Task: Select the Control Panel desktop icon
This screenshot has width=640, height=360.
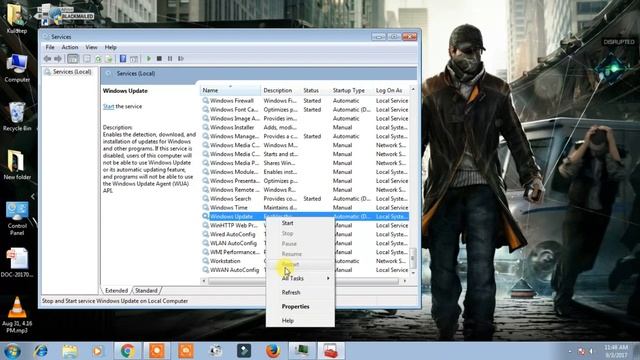Action: coord(17,218)
